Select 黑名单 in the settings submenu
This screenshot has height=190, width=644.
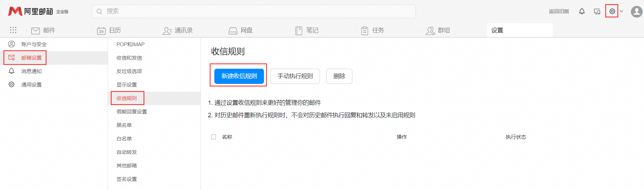click(x=124, y=125)
